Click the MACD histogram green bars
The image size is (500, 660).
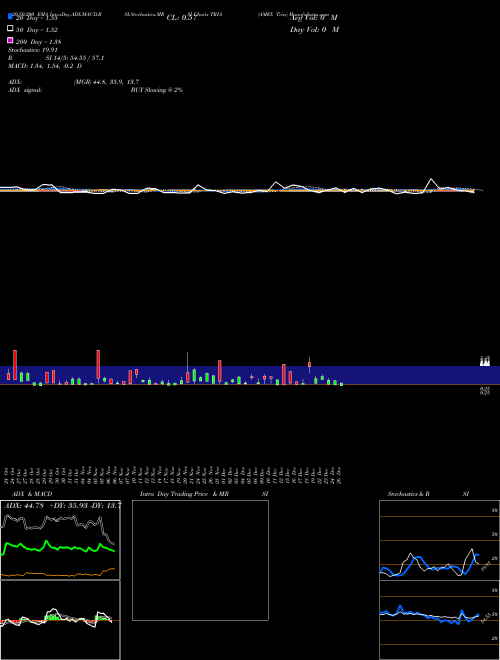[x=53, y=617]
